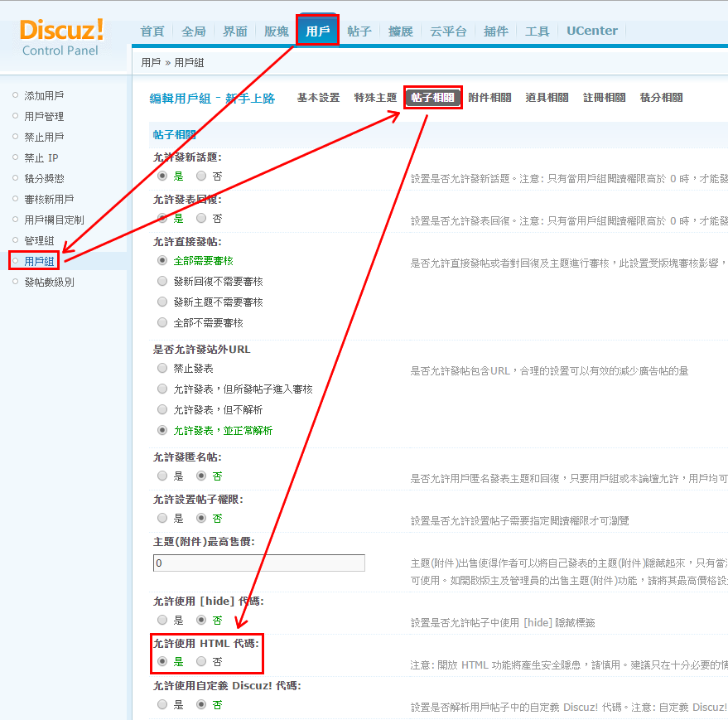Go to 用戶欄目定制 in sidebar
Screen dimensions: 728x720
[55, 220]
